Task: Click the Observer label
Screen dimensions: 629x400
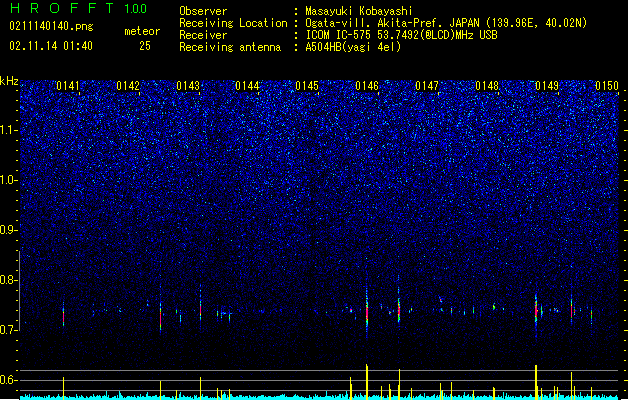Action: (203, 11)
